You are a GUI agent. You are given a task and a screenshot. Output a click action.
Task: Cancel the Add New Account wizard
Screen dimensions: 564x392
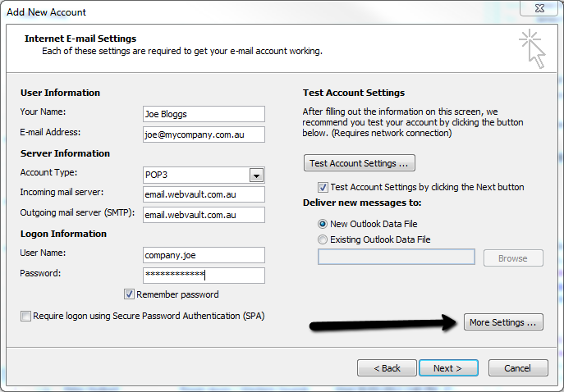click(517, 368)
